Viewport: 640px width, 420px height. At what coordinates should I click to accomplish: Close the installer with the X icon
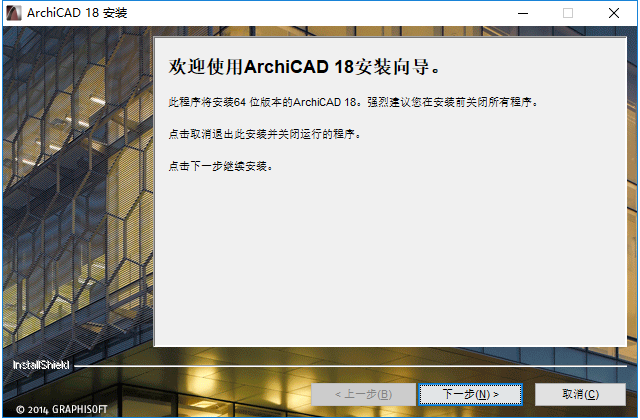[613, 13]
